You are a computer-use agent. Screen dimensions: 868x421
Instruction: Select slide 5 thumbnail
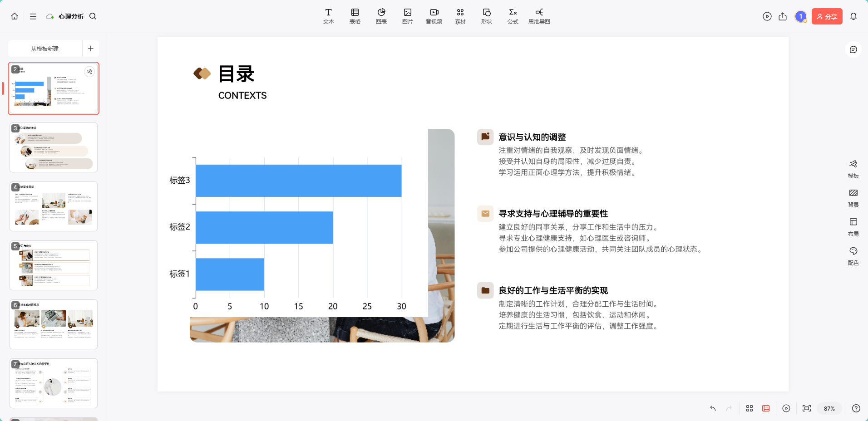pos(54,265)
